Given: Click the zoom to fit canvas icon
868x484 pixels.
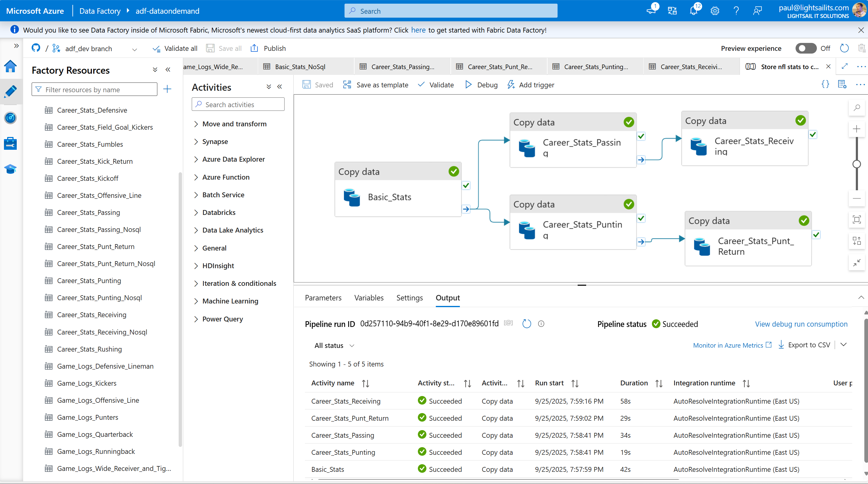Looking at the screenshot, I should point(856,220).
